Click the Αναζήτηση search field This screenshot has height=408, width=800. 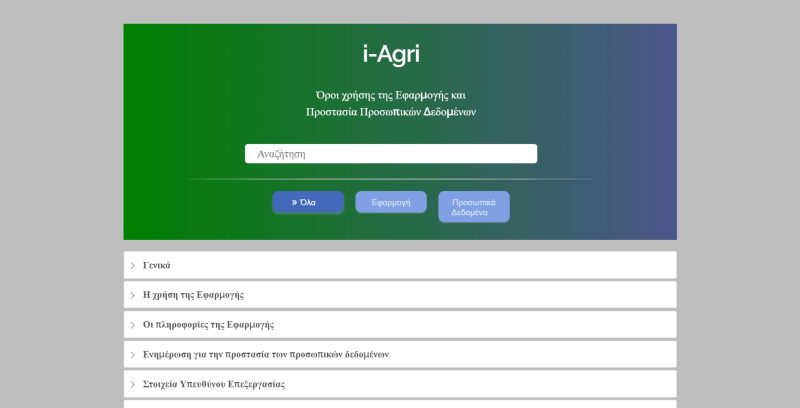pyautogui.click(x=391, y=154)
